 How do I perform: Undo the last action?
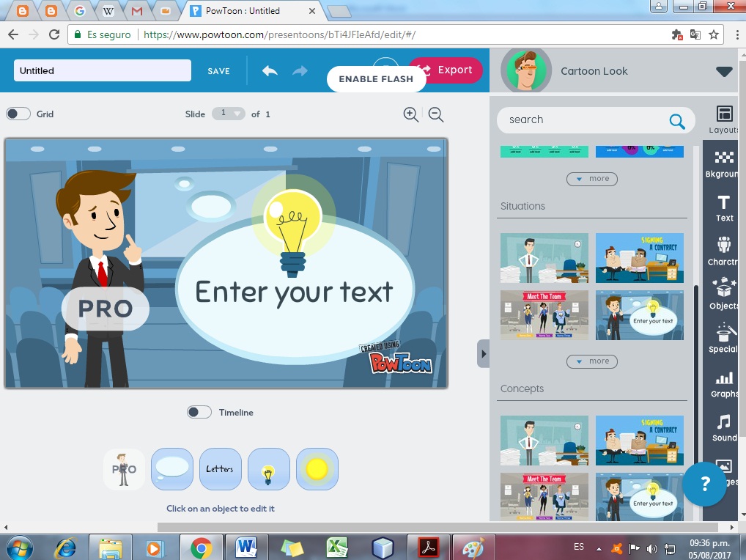tap(270, 70)
